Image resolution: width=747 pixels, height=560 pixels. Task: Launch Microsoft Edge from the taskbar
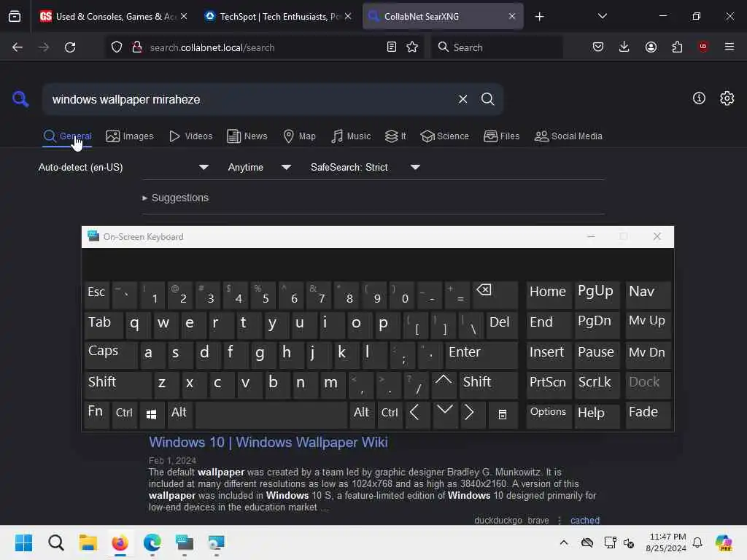click(x=152, y=542)
